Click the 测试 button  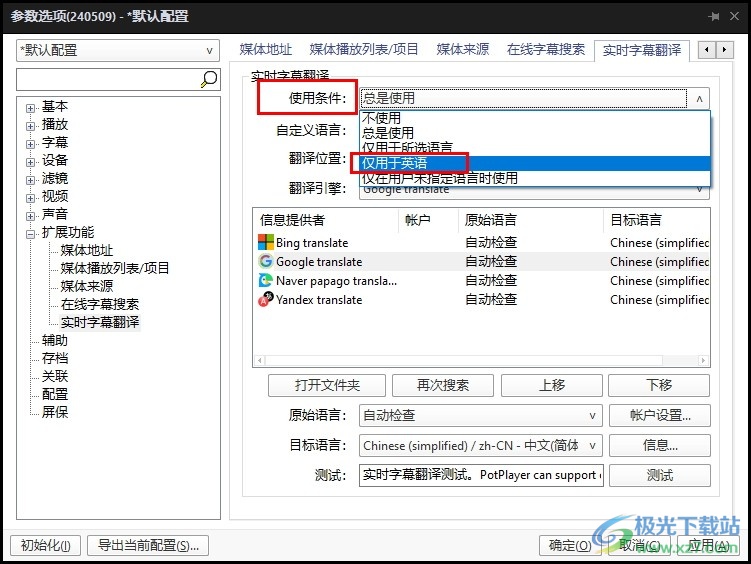(660, 475)
